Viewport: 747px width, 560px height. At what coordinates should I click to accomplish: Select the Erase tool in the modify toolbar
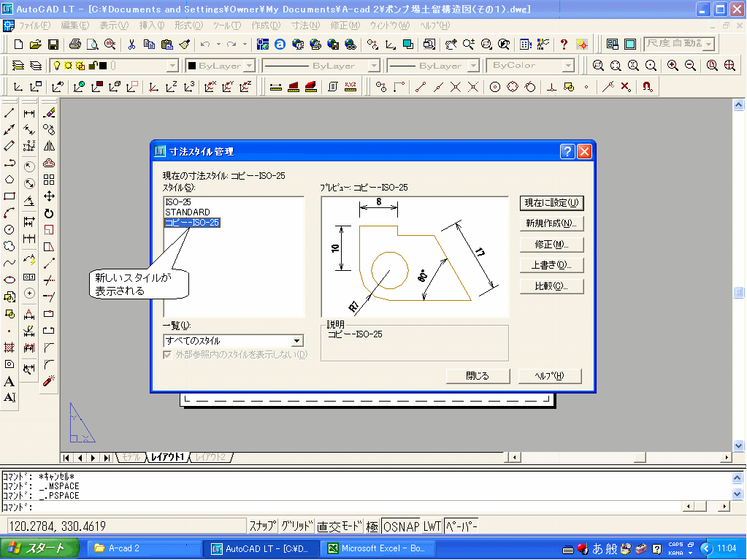pos(49,113)
